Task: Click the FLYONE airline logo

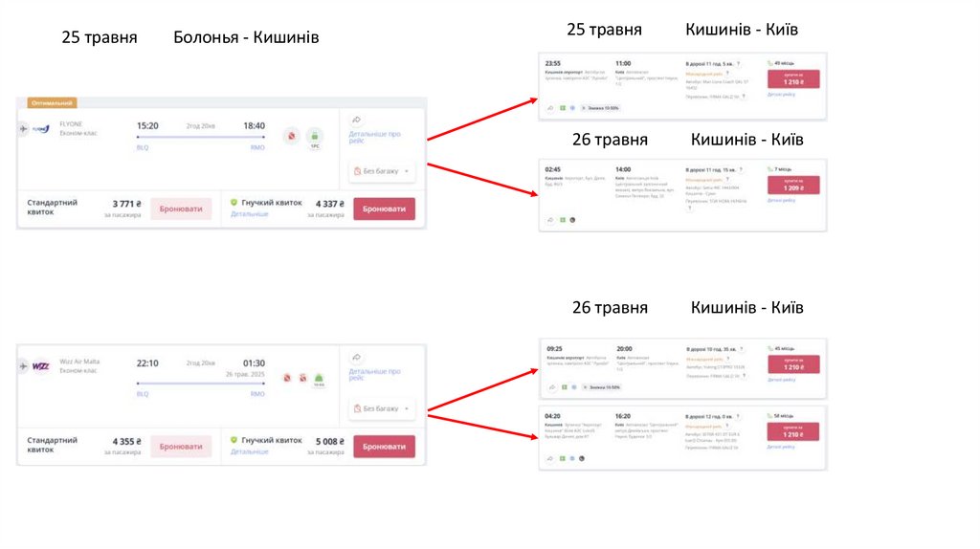Action: tap(40, 128)
